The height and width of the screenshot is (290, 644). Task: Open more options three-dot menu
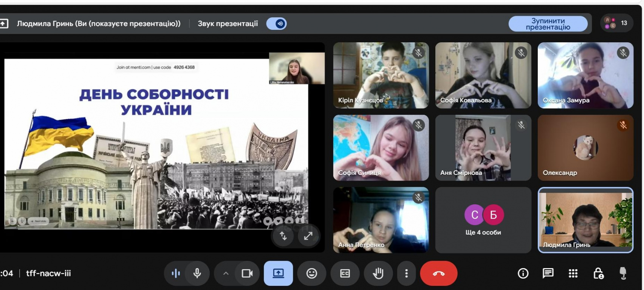(406, 273)
